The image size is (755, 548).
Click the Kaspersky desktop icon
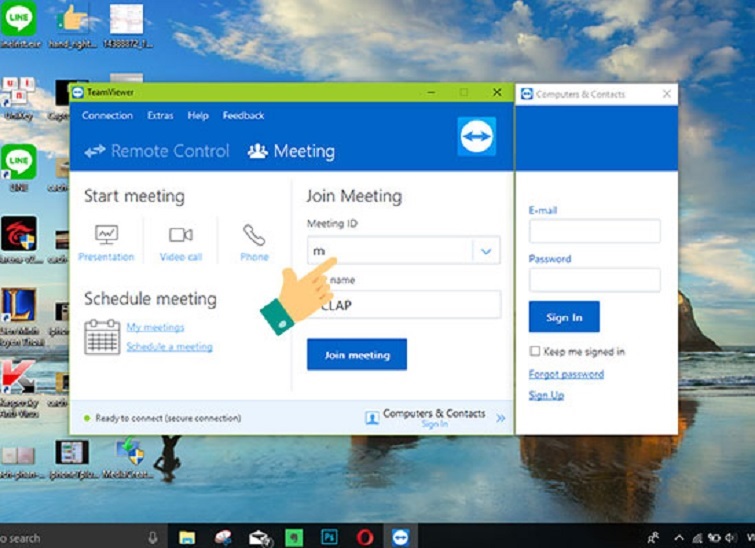[19, 389]
